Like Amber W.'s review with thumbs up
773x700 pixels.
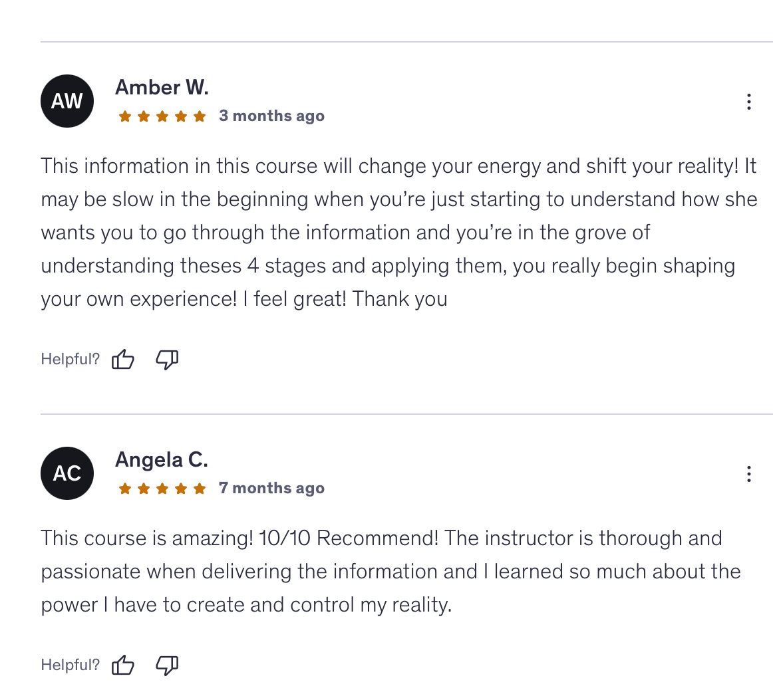(x=123, y=360)
